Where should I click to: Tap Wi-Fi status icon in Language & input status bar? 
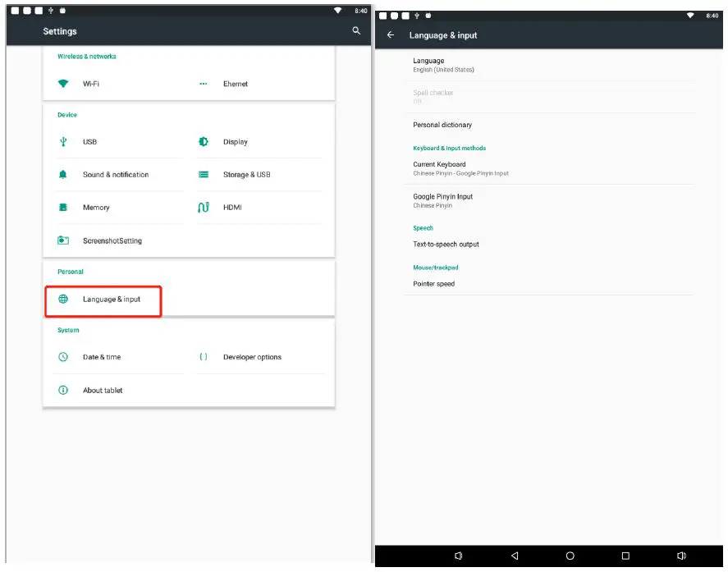coord(690,16)
